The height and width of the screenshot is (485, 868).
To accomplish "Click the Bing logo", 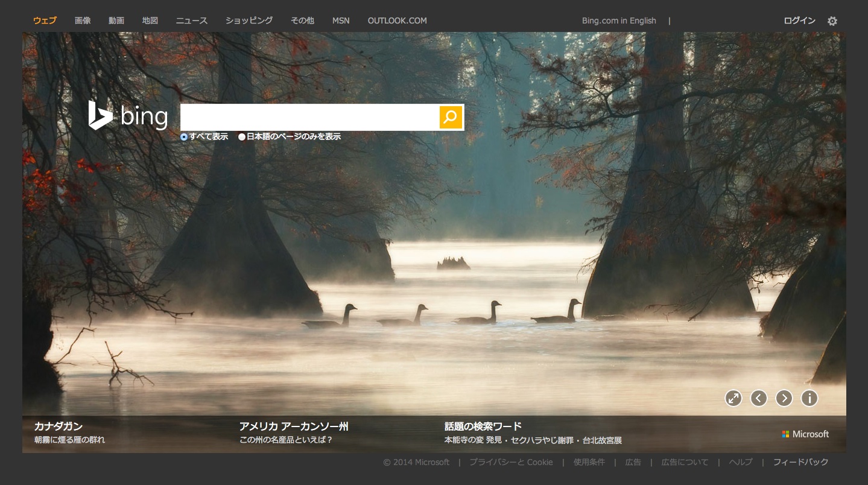I will pyautogui.click(x=128, y=116).
